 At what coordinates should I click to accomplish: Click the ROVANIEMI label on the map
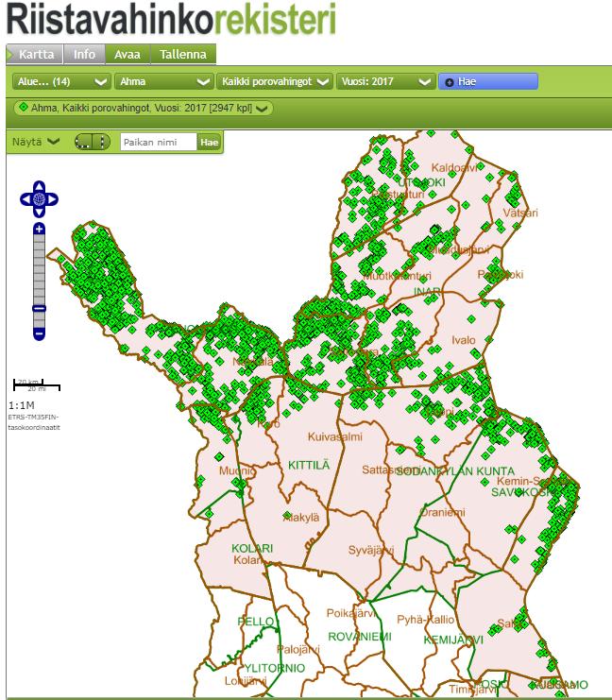360,637
